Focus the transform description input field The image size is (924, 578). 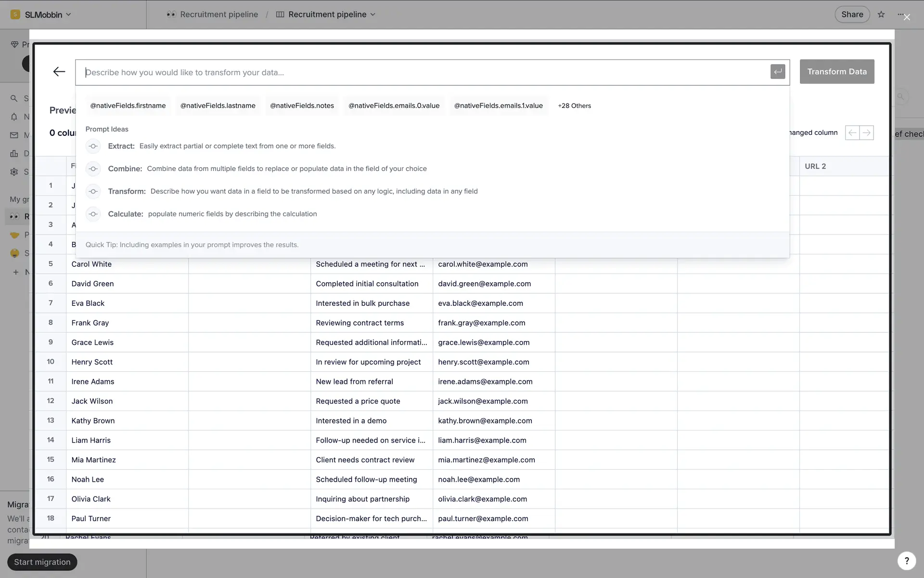click(423, 72)
